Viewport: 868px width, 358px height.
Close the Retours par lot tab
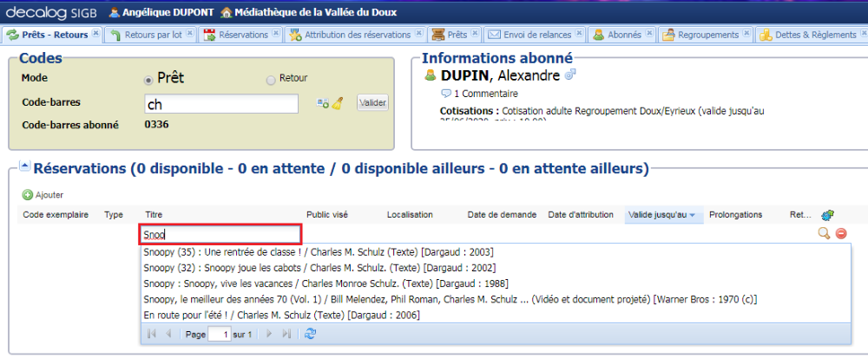(x=189, y=34)
